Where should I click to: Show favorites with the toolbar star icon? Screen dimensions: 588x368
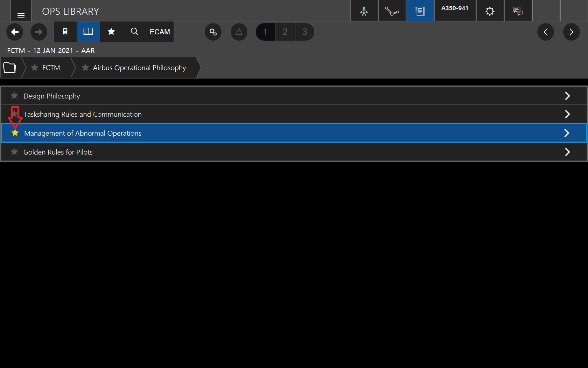click(x=111, y=32)
